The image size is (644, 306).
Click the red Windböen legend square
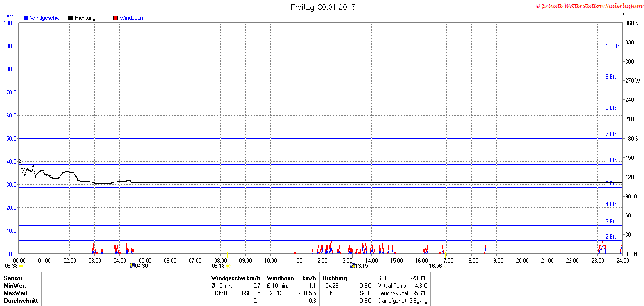[x=116, y=18]
